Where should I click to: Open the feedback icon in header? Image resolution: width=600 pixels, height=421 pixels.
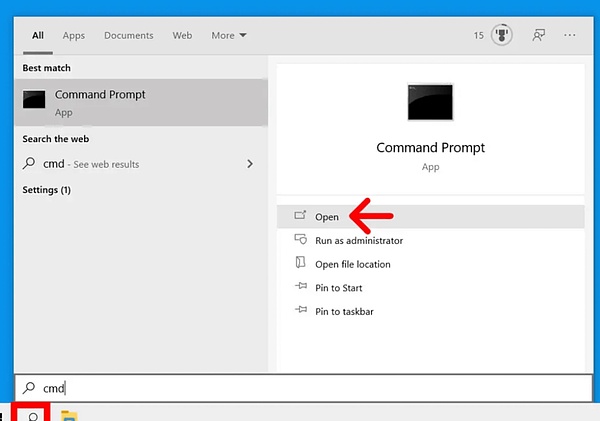point(539,35)
